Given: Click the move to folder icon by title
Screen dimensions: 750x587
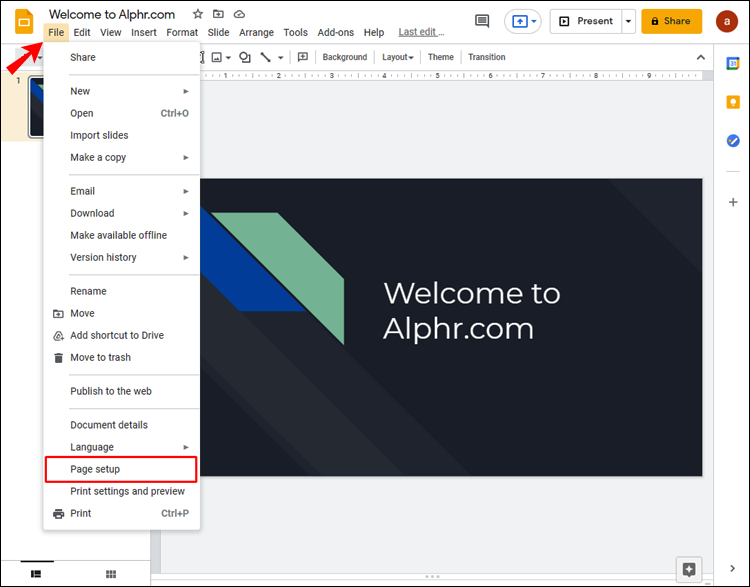Looking at the screenshot, I should 218,14.
